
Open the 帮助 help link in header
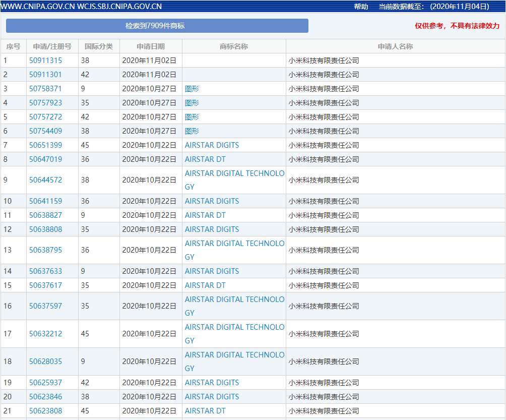tap(361, 7)
